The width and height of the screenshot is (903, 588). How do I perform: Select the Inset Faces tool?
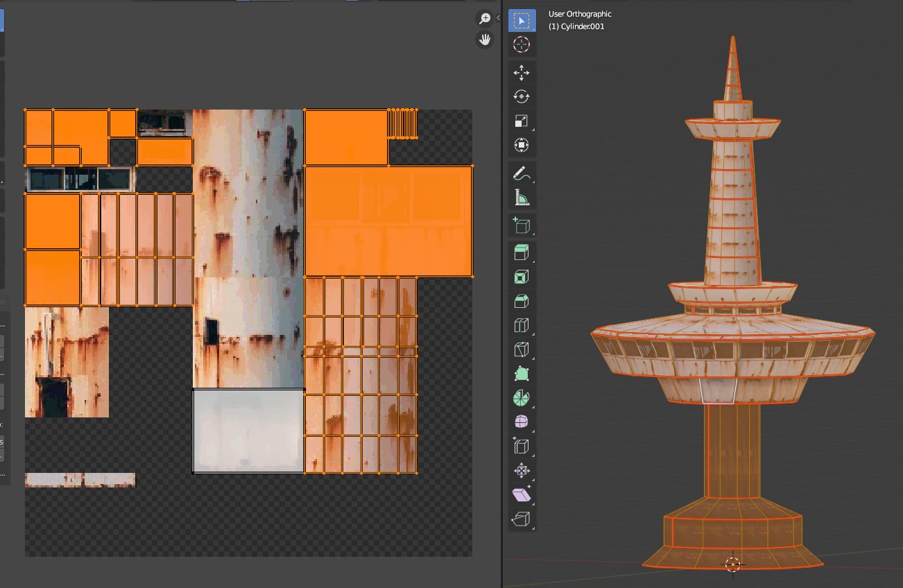coord(522,277)
